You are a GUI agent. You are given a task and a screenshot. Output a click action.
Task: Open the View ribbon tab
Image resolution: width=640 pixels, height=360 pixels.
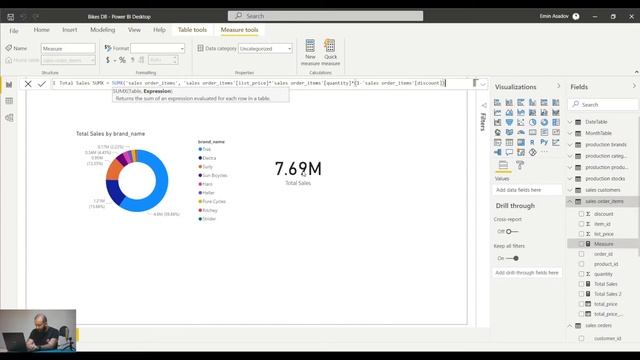coord(134,30)
